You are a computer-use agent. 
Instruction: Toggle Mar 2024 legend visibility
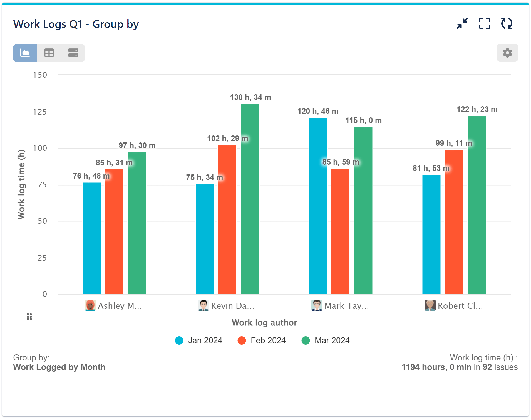326,340
